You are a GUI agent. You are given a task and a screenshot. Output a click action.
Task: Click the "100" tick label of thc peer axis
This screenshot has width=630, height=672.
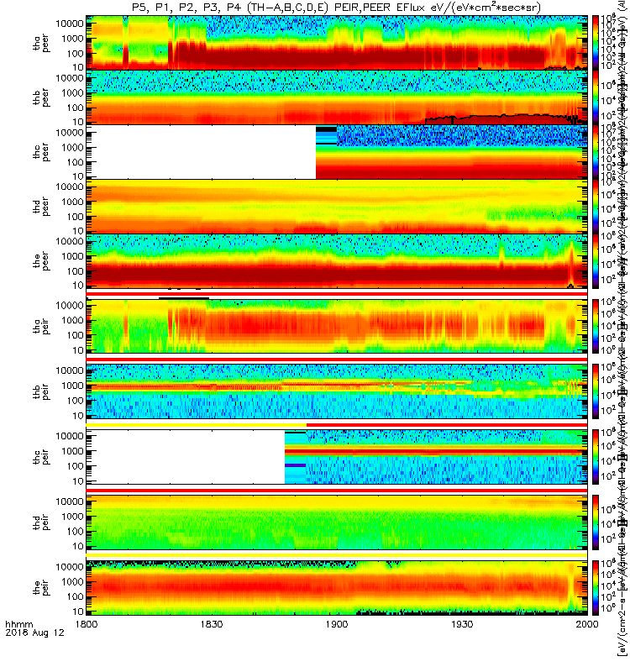click(x=75, y=162)
